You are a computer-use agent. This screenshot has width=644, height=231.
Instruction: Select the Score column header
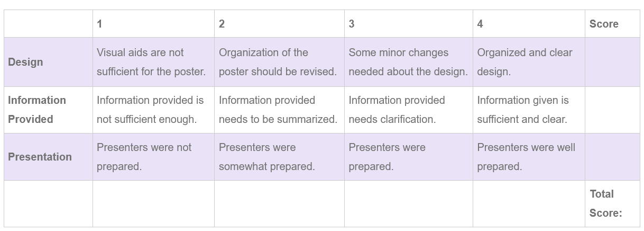coord(612,24)
